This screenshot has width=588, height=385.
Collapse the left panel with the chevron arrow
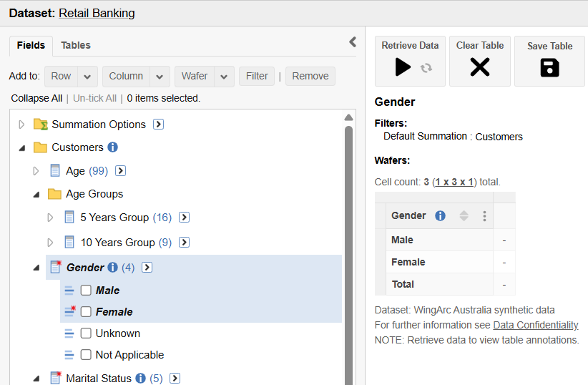click(x=352, y=42)
